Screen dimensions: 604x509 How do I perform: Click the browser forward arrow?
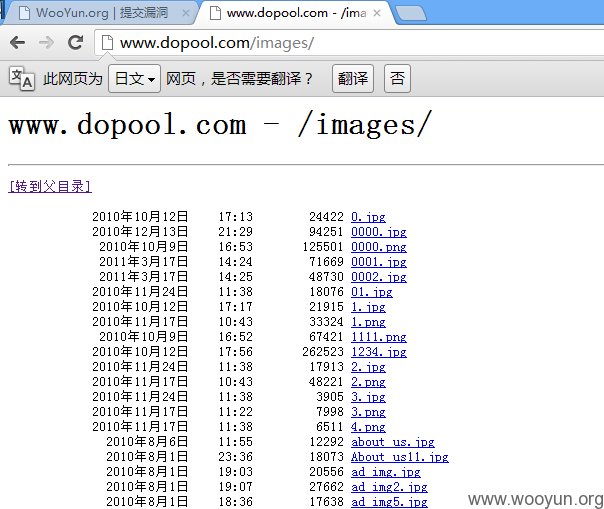pos(46,43)
